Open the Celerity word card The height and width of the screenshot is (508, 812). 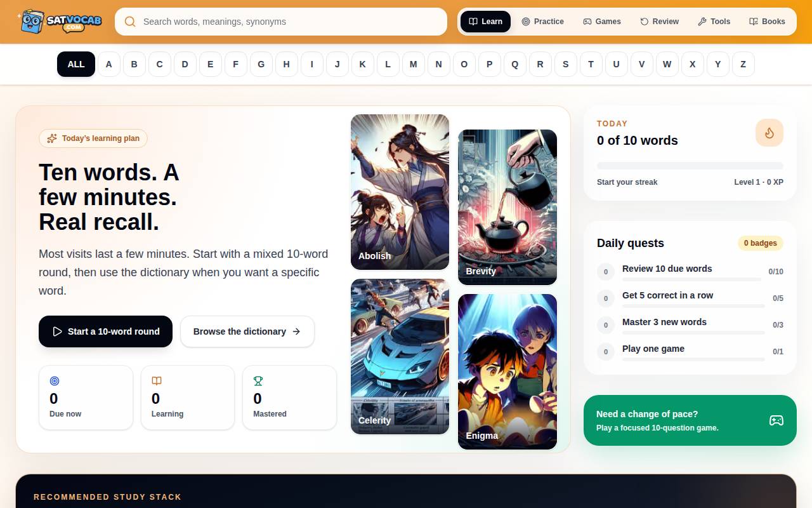[x=400, y=357]
